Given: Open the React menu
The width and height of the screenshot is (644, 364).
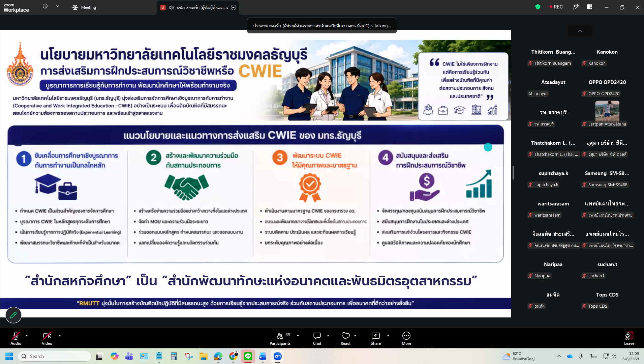Looking at the screenshot, I should [x=346, y=338].
